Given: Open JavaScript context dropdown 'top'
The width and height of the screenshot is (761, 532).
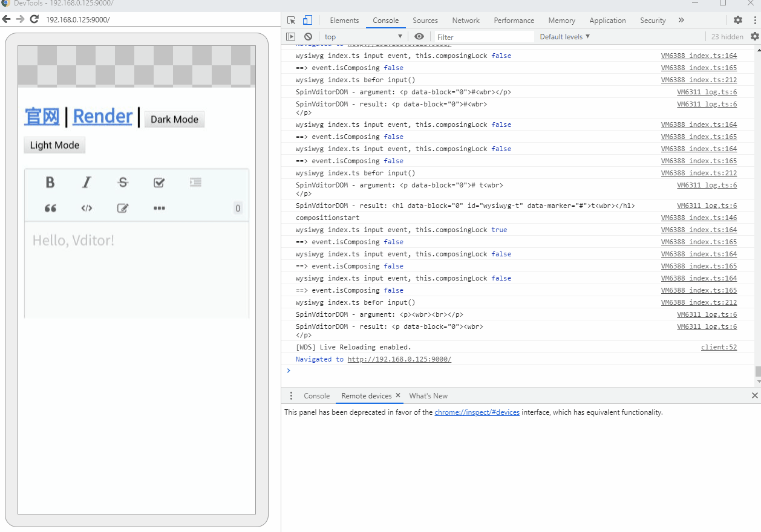Looking at the screenshot, I should pyautogui.click(x=363, y=37).
